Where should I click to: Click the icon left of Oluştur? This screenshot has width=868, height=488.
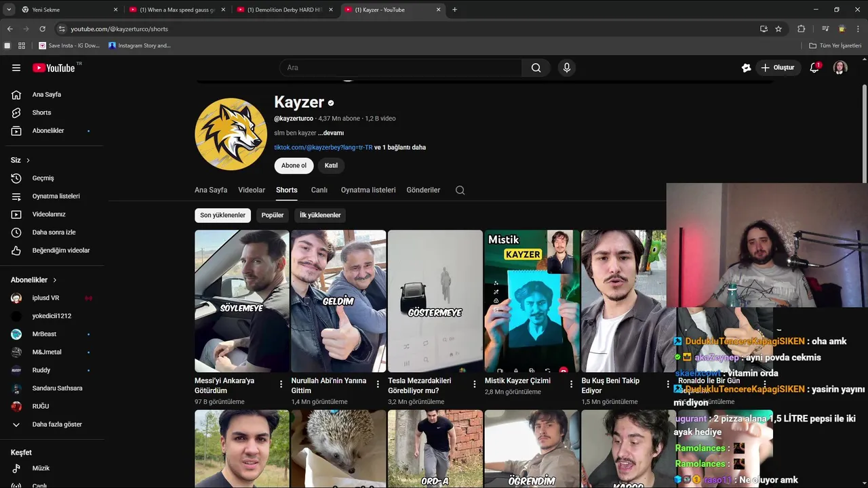pos(747,68)
